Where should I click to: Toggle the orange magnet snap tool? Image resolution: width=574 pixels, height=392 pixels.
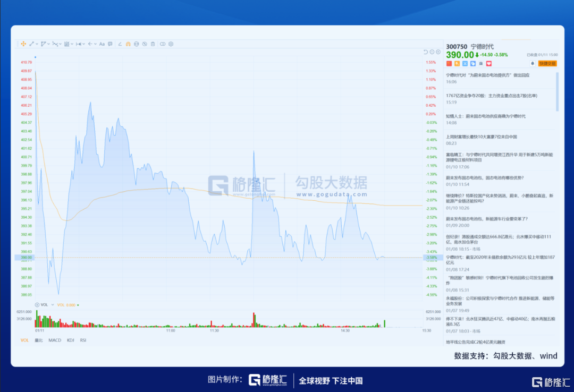point(128,44)
